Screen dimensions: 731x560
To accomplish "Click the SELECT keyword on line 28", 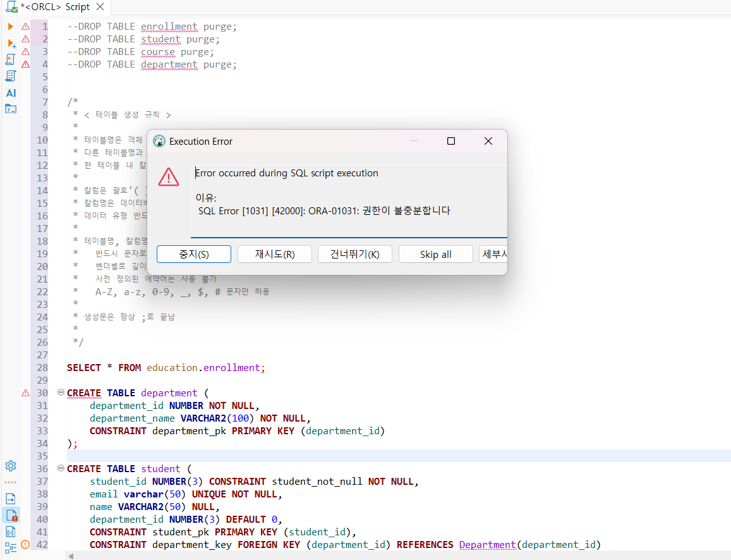I will click(84, 367).
